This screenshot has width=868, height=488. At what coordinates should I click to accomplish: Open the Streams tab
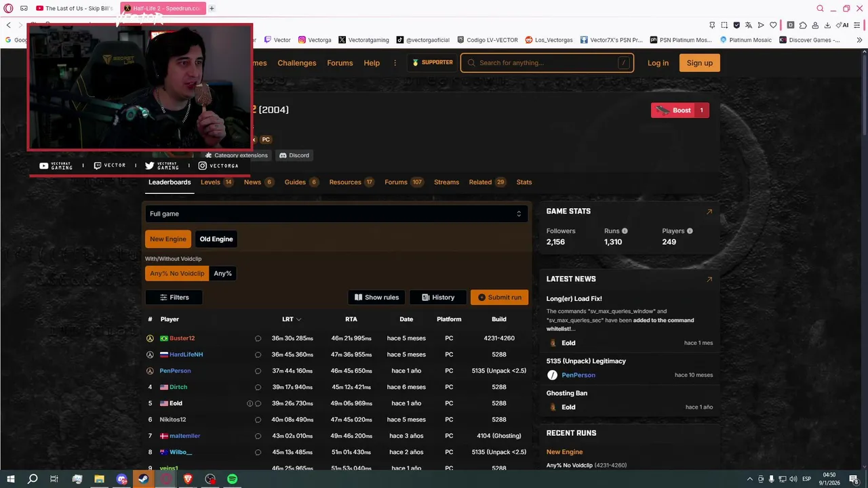click(x=446, y=182)
